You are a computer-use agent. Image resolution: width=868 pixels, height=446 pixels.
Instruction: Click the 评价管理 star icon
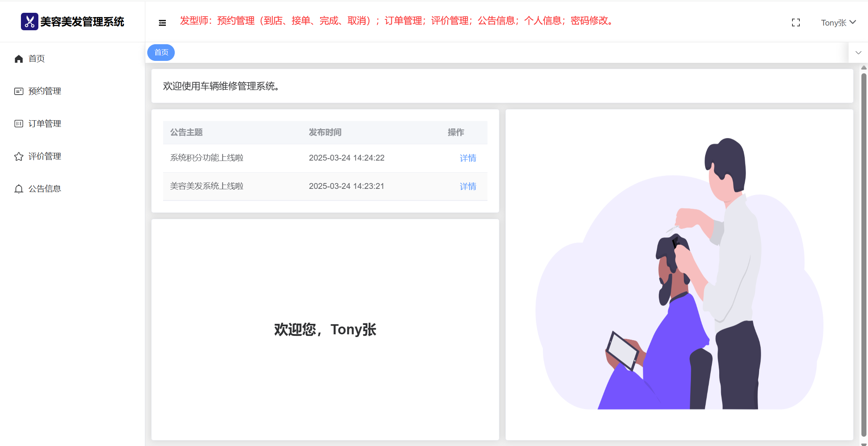[x=19, y=156]
